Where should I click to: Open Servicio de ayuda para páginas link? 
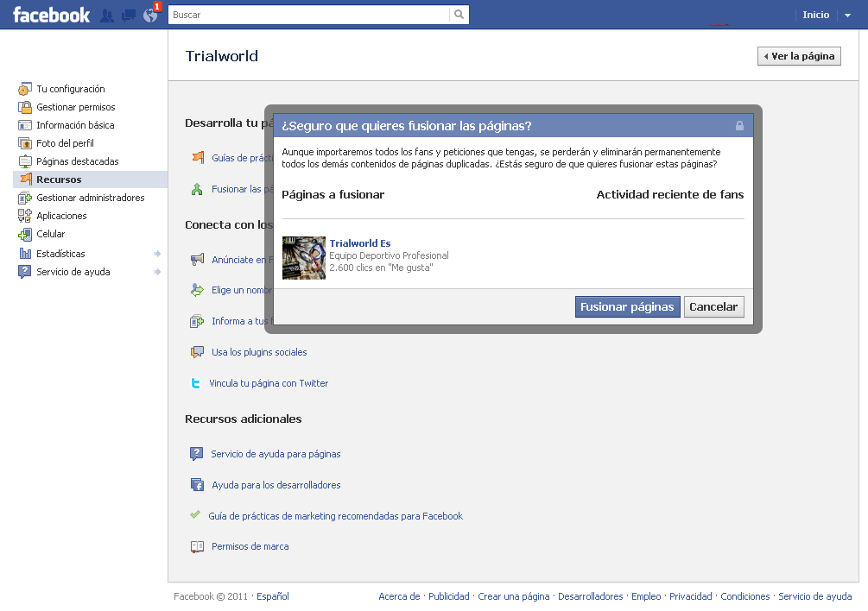point(276,454)
